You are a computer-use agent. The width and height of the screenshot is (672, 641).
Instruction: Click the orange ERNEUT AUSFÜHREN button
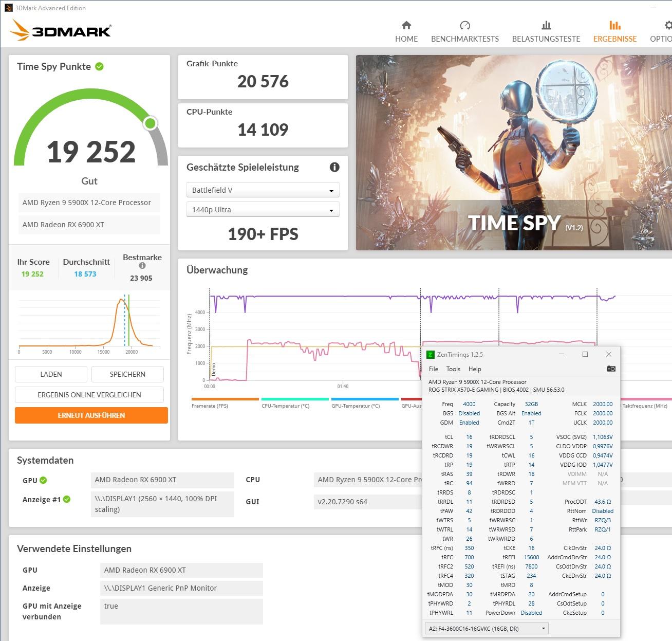pos(91,415)
